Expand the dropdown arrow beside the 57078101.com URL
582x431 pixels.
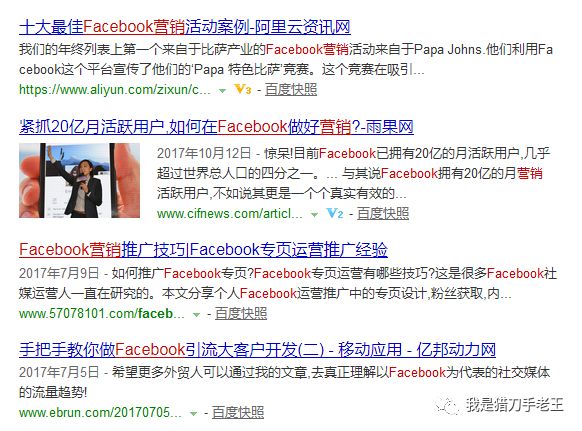(196, 314)
